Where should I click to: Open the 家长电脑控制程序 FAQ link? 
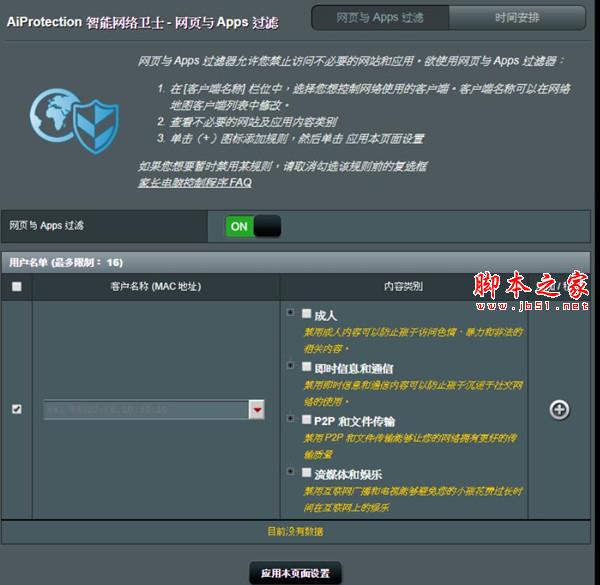195,183
